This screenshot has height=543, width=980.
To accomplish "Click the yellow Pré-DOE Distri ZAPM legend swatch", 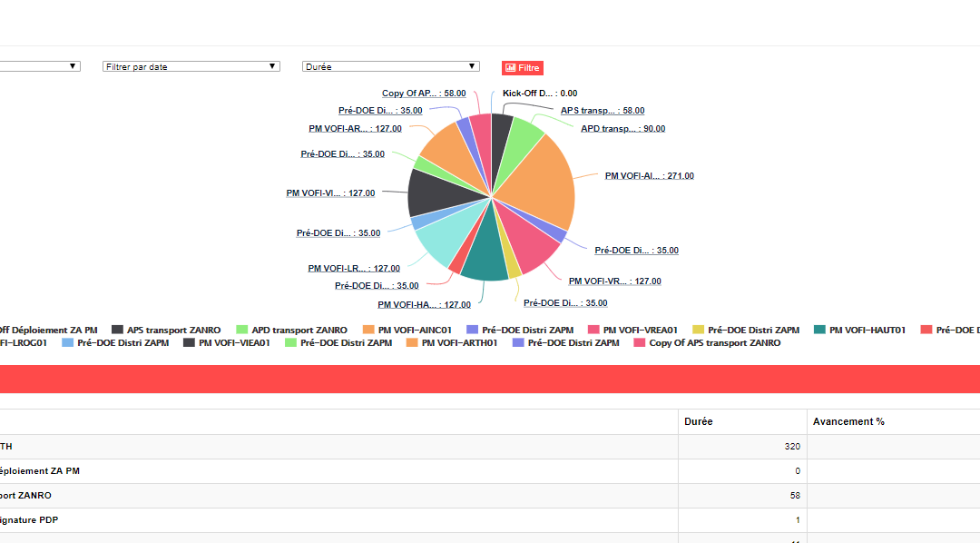I will point(698,330).
